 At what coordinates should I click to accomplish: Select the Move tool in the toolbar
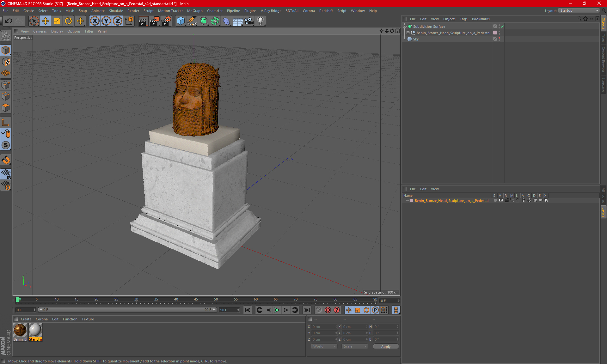point(46,21)
